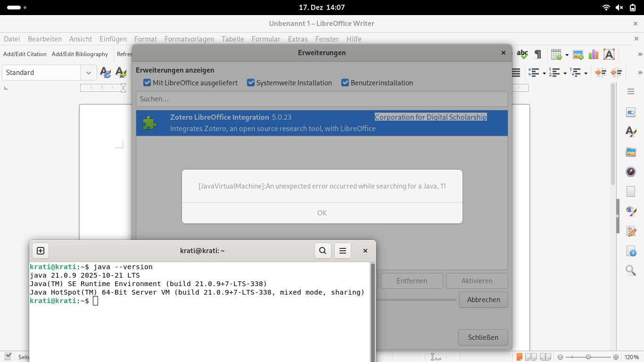Open the sidebar Accessibility Check icon
644x362 pixels.
631,251
